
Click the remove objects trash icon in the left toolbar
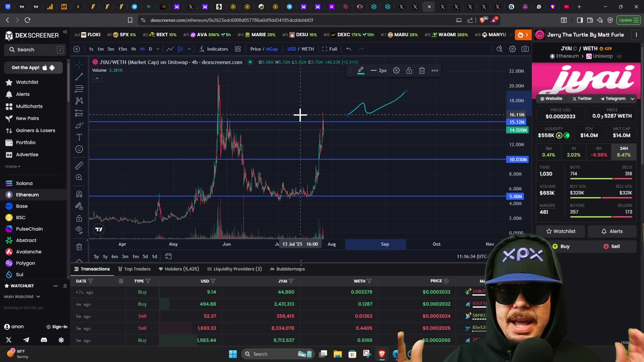point(79,247)
